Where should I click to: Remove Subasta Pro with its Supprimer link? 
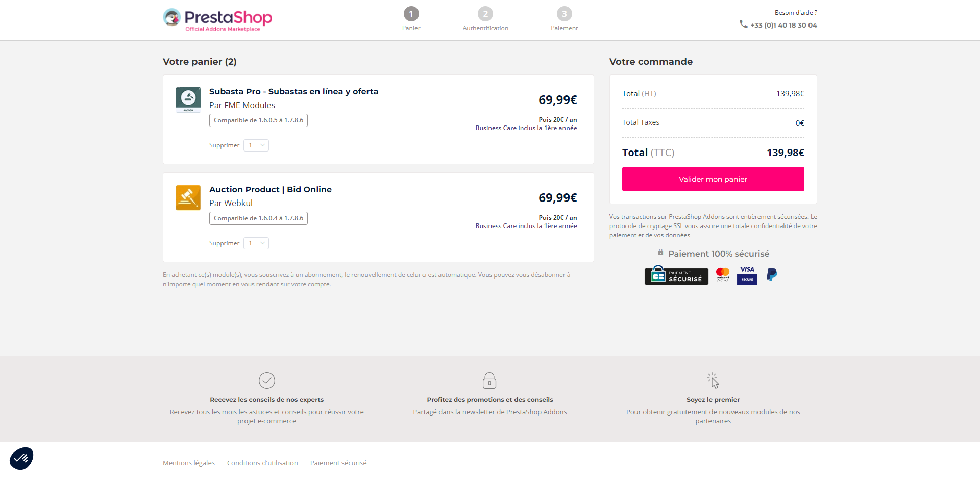(224, 145)
